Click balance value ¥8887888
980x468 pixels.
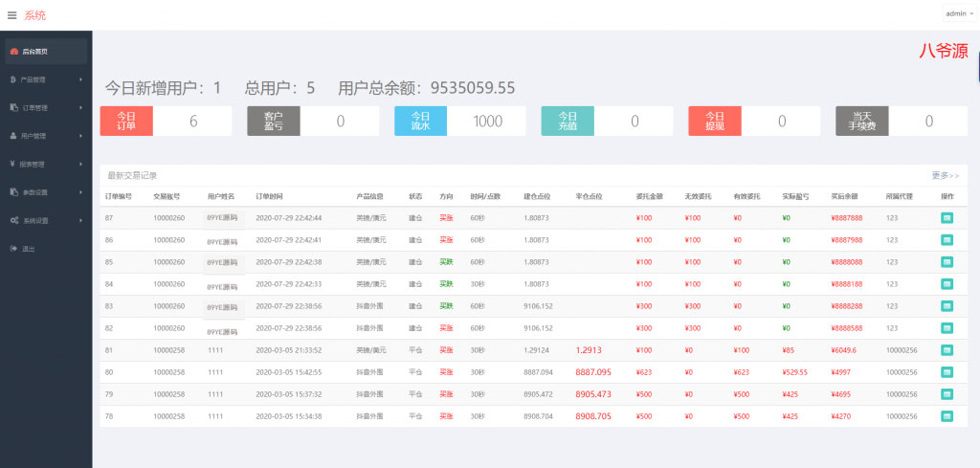(847, 218)
